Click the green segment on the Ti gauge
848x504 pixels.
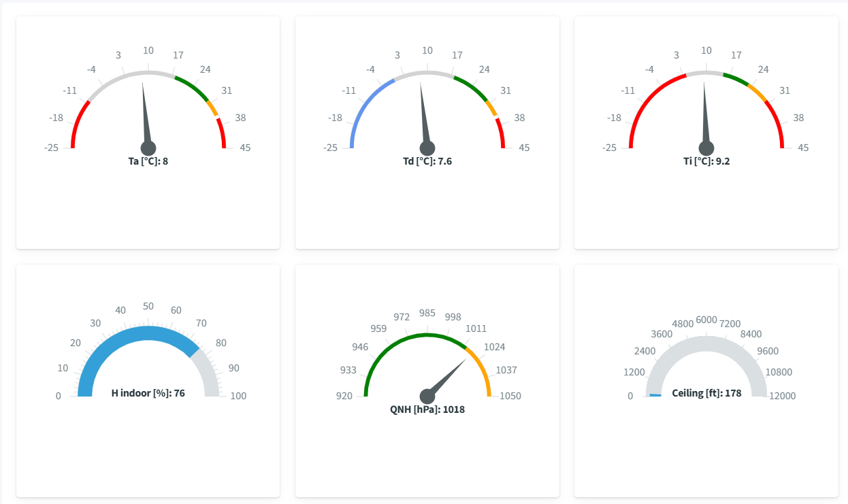736,78
